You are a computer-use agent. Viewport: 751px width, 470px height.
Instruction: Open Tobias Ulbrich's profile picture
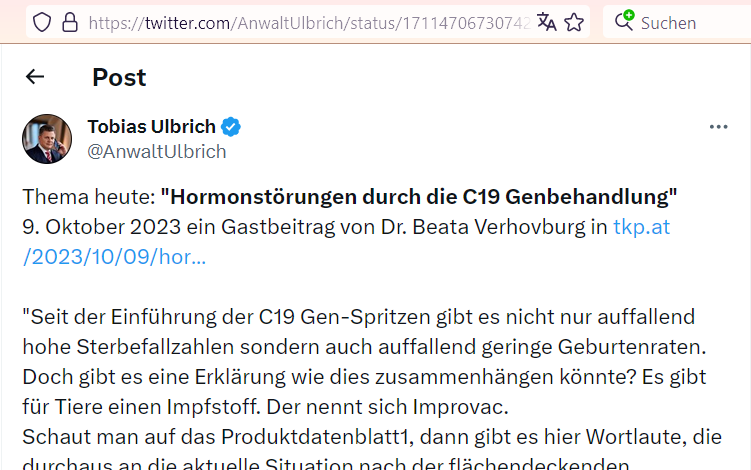pyautogui.click(x=47, y=139)
